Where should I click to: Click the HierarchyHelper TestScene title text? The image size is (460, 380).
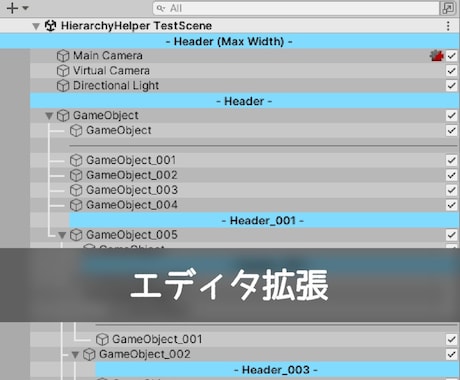coord(136,26)
